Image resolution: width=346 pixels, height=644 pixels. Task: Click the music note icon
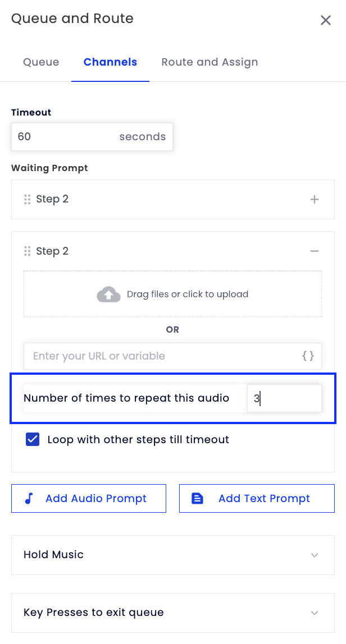tap(29, 498)
